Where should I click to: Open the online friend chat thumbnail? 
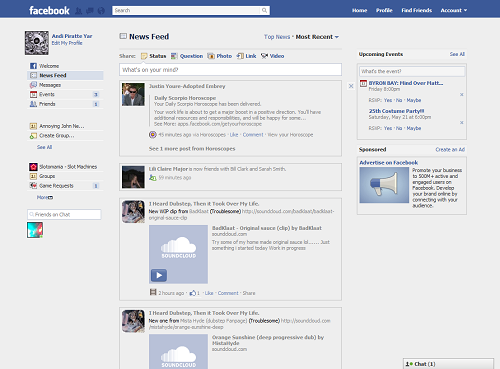35,230
